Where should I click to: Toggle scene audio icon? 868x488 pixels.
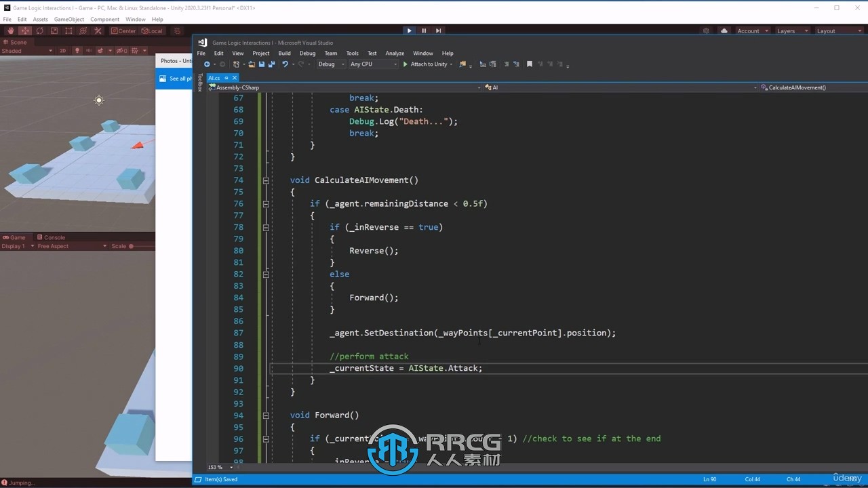coord(89,51)
